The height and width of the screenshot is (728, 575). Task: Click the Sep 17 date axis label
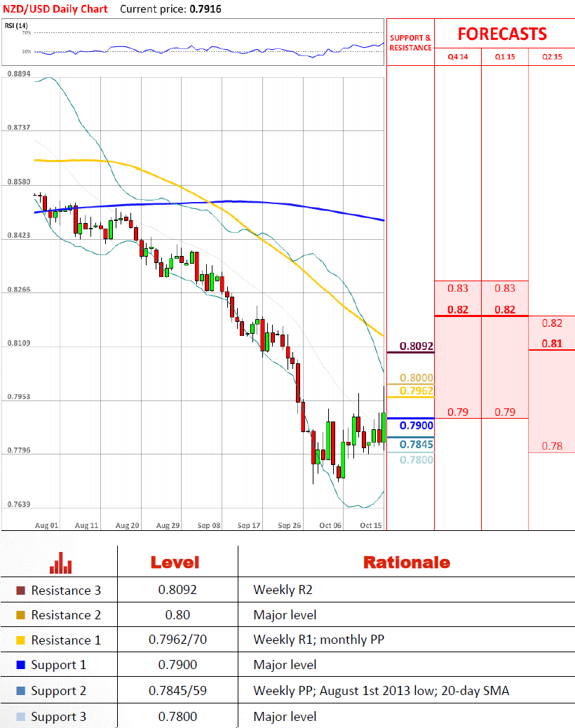tap(249, 525)
